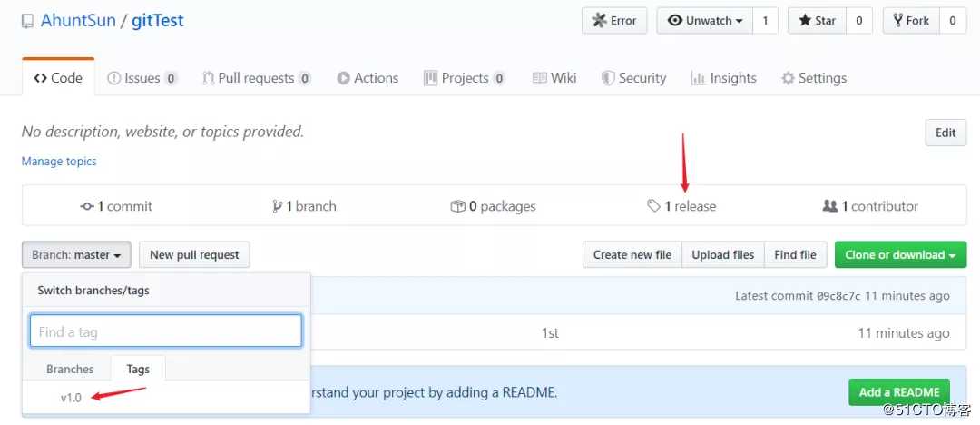Screen dimensions: 980x425
Task: Click the Edit description button
Action: 945,133
